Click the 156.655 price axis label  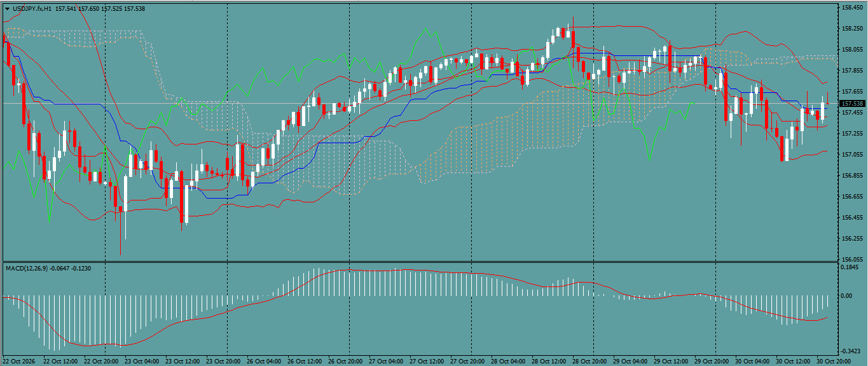click(x=852, y=196)
